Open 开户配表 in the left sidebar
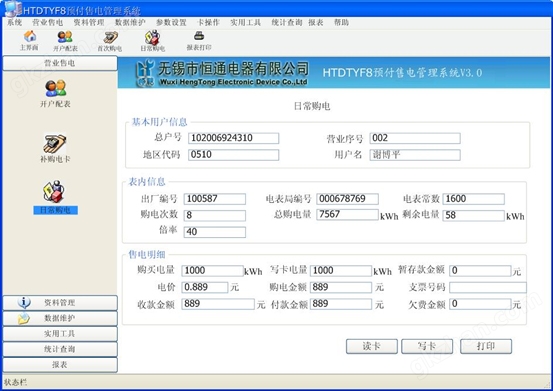The height and width of the screenshot is (391, 553). coord(55,94)
